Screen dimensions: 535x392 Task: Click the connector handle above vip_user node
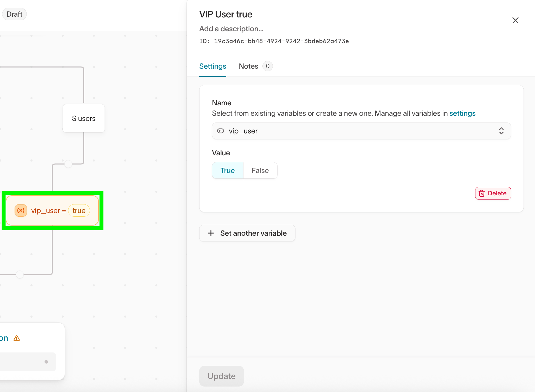click(68, 164)
